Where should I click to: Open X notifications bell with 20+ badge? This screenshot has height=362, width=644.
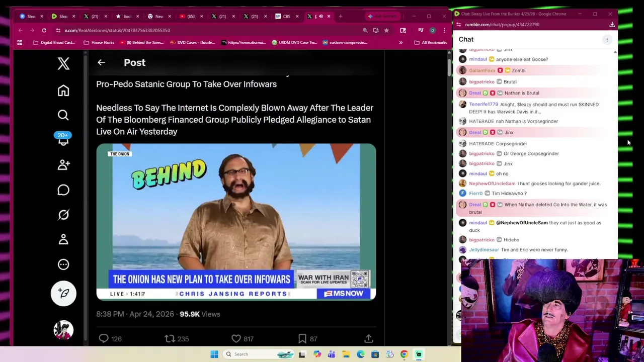[x=63, y=139]
